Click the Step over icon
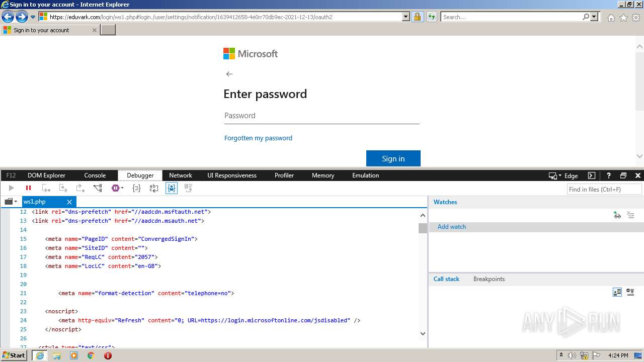The image size is (644, 362). [x=63, y=188]
